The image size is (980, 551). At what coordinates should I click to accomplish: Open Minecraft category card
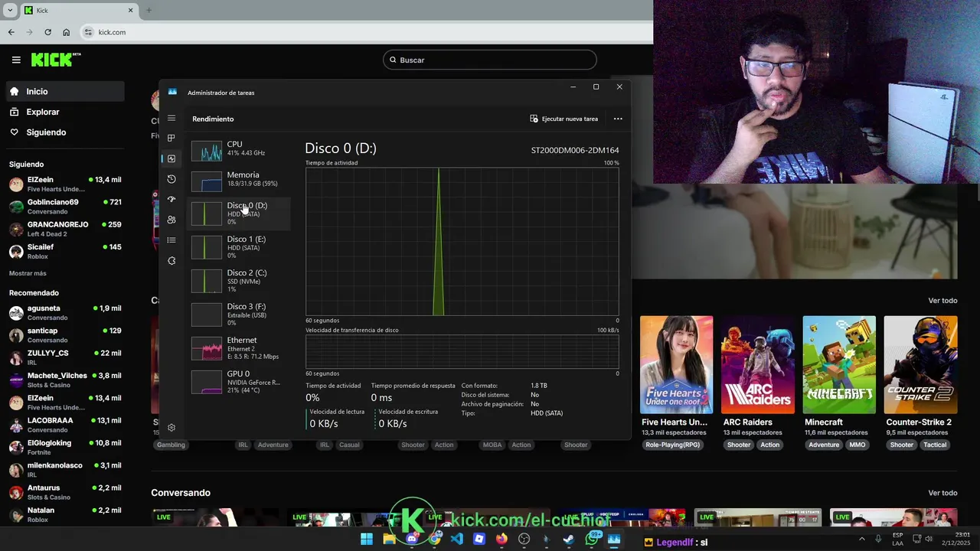coord(839,365)
